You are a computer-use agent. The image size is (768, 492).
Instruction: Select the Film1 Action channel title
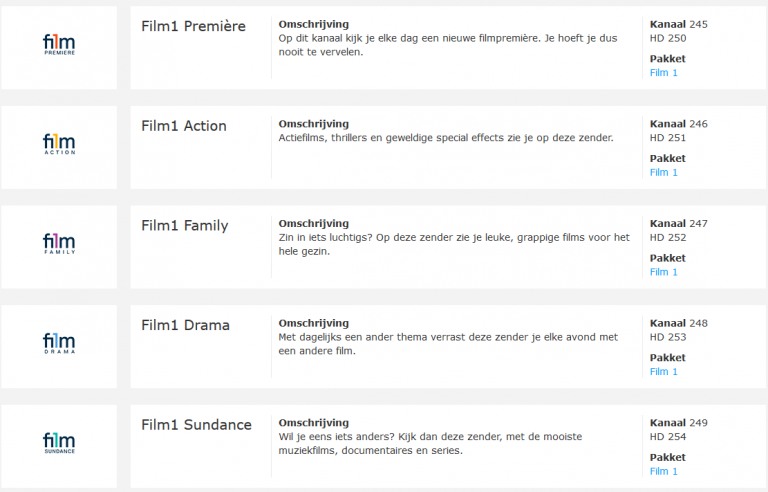[184, 126]
